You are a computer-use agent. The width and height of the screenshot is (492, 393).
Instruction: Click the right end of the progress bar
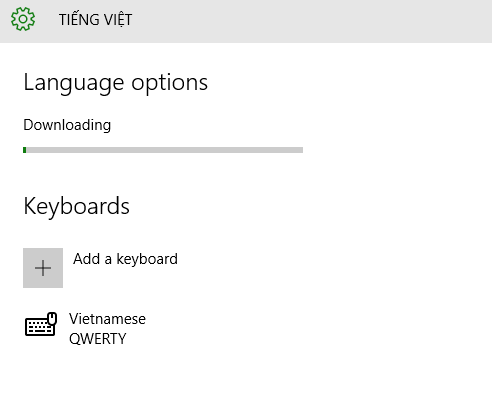click(301, 150)
